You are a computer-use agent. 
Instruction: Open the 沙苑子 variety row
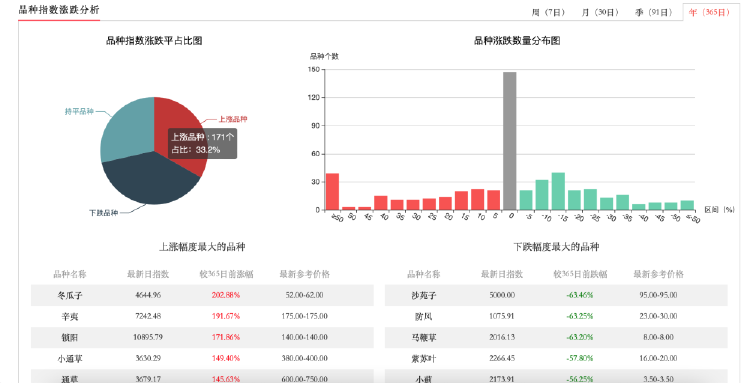pos(556,295)
